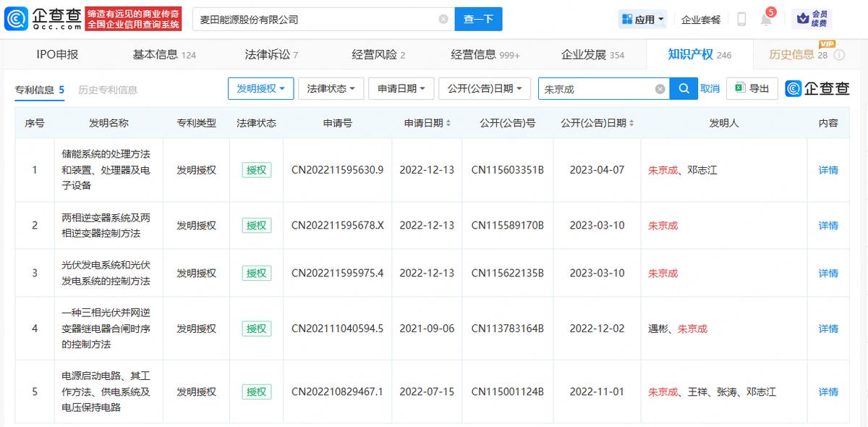
Task: Click application number CN202211595630.9
Action: point(337,170)
